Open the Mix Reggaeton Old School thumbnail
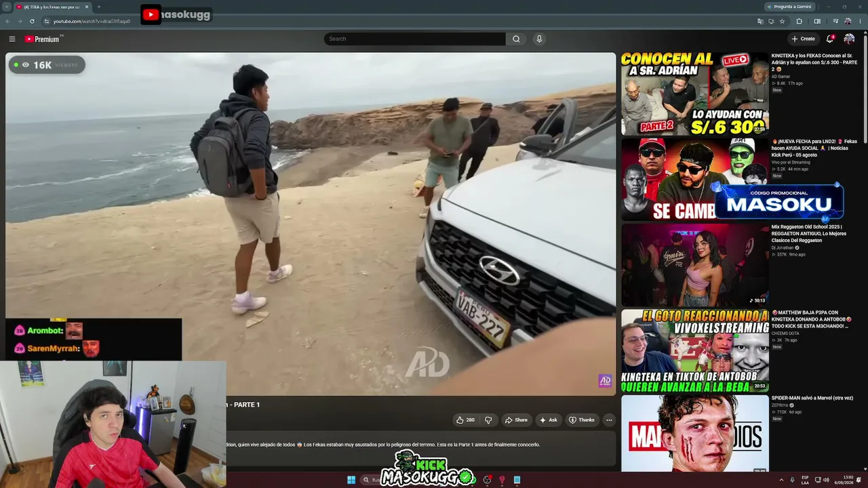 pyautogui.click(x=694, y=265)
